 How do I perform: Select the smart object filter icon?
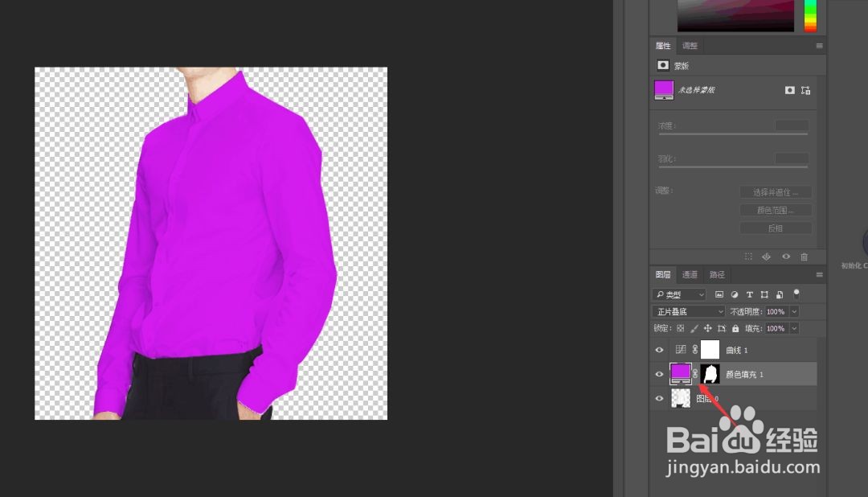780,295
